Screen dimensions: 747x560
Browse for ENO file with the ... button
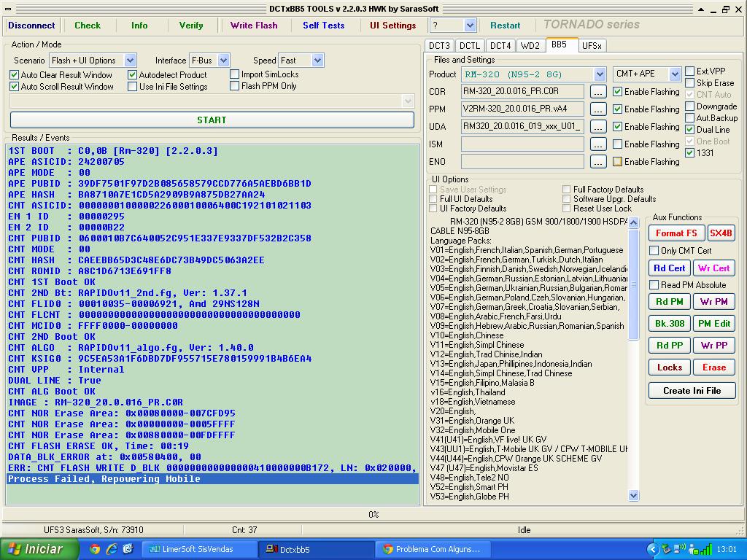[x=598, y=162]
